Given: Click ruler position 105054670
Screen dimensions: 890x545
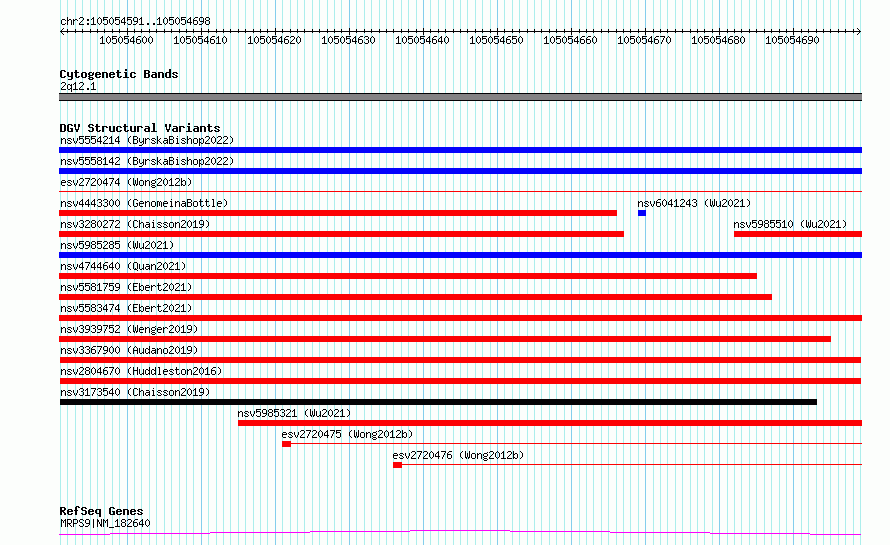Looking at the screenshot, I should pos(644,40).
